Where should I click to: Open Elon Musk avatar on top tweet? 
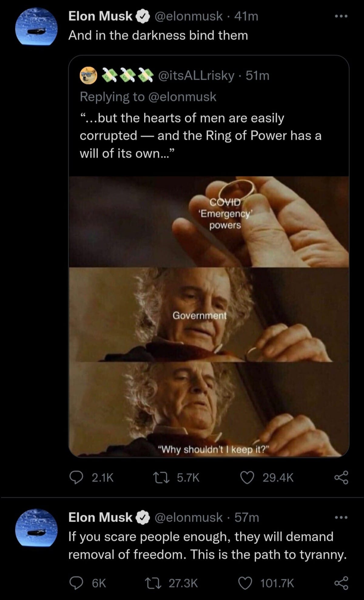point(36,27)
